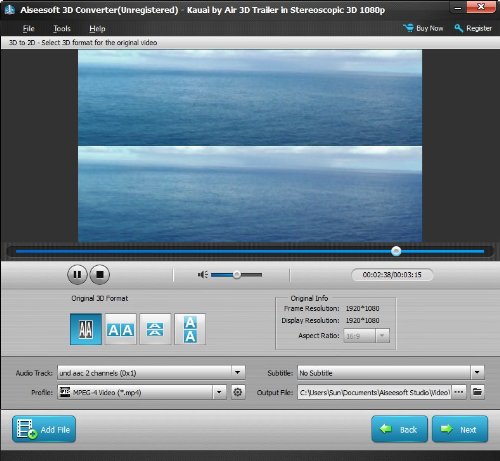This screenshot has width=500, height=461.
Task: Click the video seek bar handle
Action: (x=396, y=251)
